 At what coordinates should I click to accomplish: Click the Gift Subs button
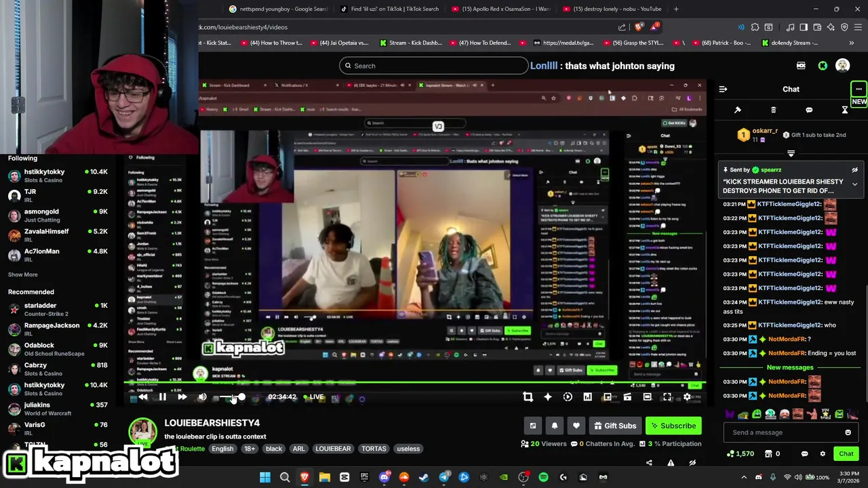tap(614, 426)
